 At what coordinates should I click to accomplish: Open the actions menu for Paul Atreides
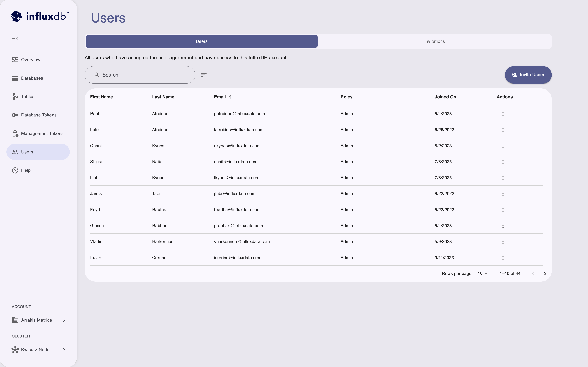click(x=503, y=114)
